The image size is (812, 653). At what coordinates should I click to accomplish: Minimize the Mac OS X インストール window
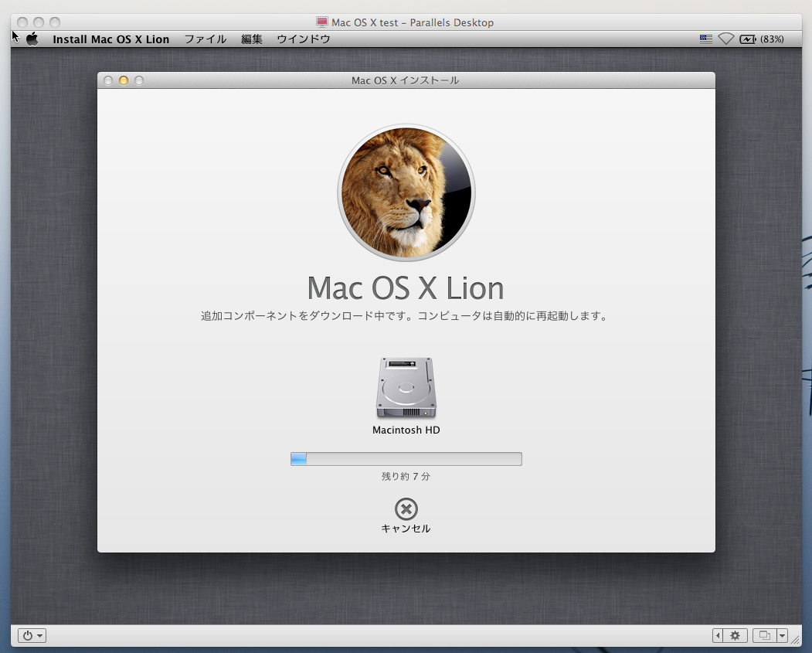point(123,80)
